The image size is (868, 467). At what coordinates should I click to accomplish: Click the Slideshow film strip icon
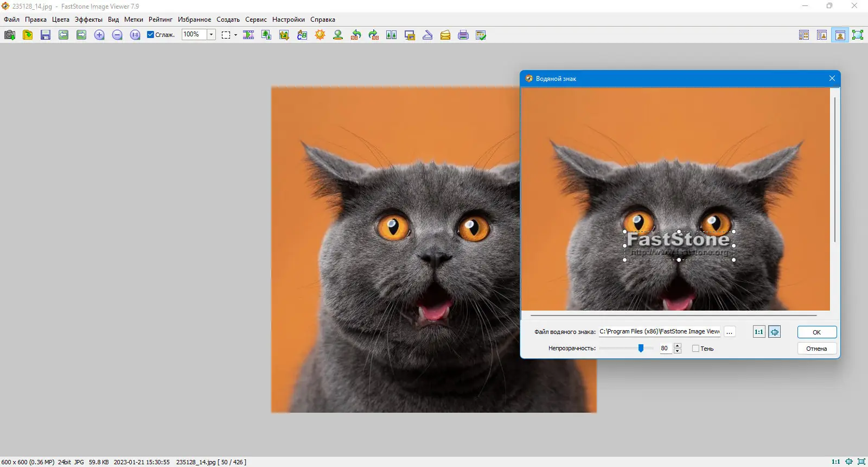point(248,35)
